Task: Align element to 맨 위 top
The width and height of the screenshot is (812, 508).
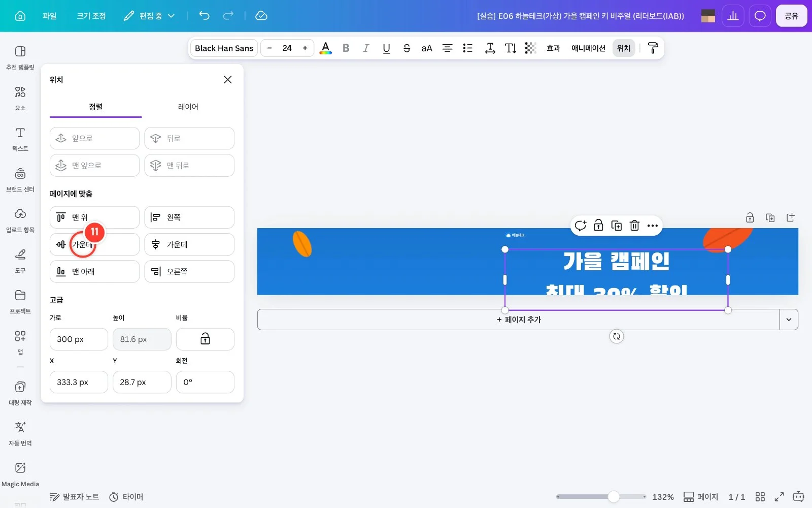Action: 94,217
